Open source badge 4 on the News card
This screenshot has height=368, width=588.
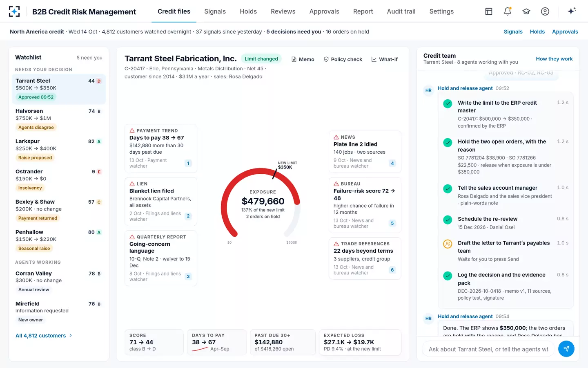pos(392,163)
